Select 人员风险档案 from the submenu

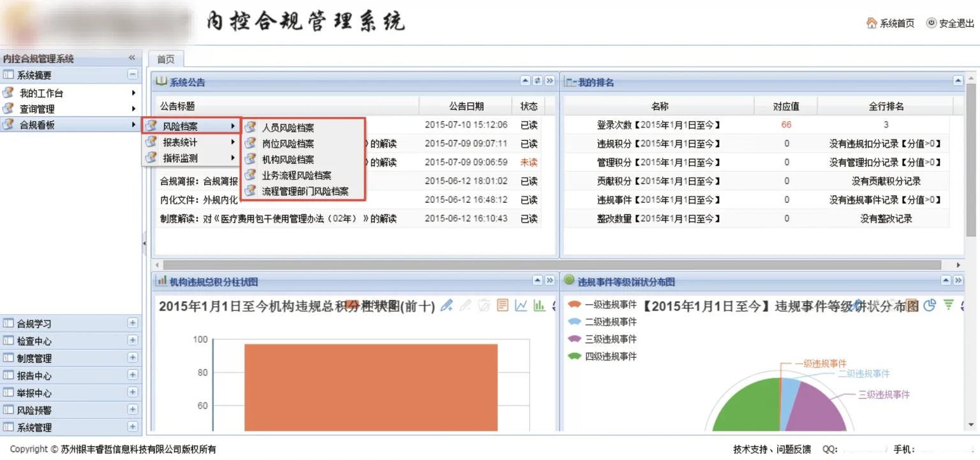tap(288, 128)
